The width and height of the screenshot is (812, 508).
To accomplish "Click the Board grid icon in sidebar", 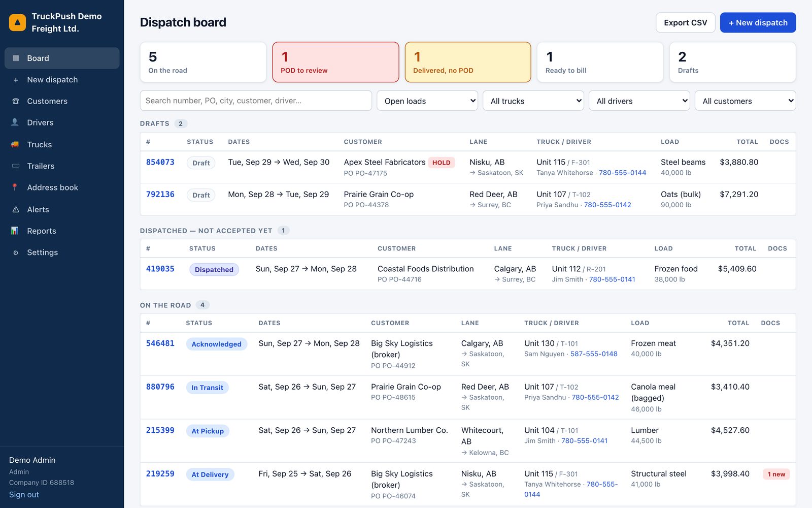I will (16, 58).
